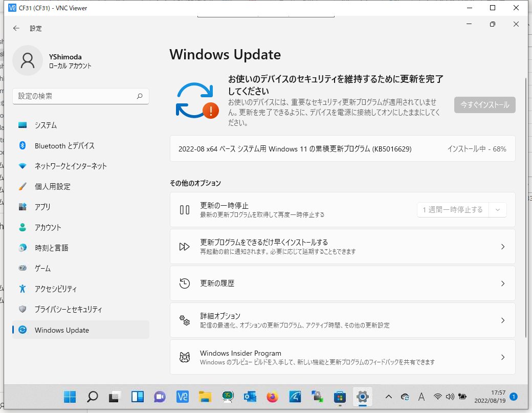The image size is (532, 413).
Task: Click the Windows Start button on taskbar
Action: [x=70, y=397]
